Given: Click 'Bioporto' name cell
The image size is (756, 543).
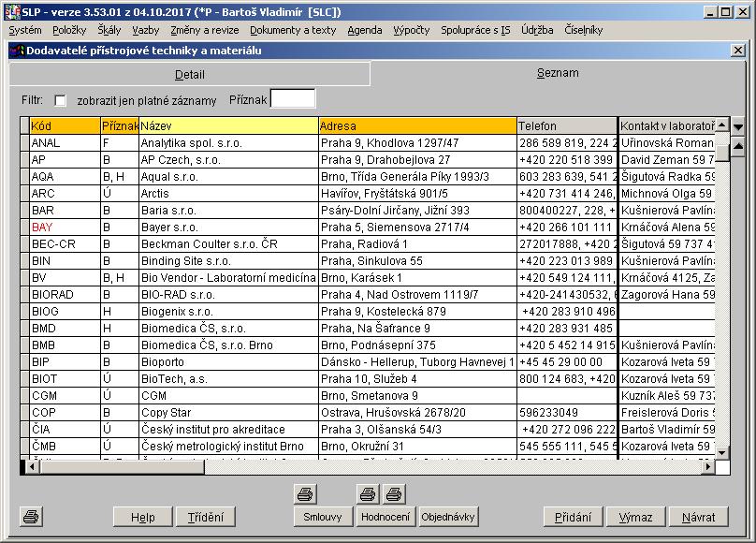Looking at the screenshot, I should tap(228, 362).
